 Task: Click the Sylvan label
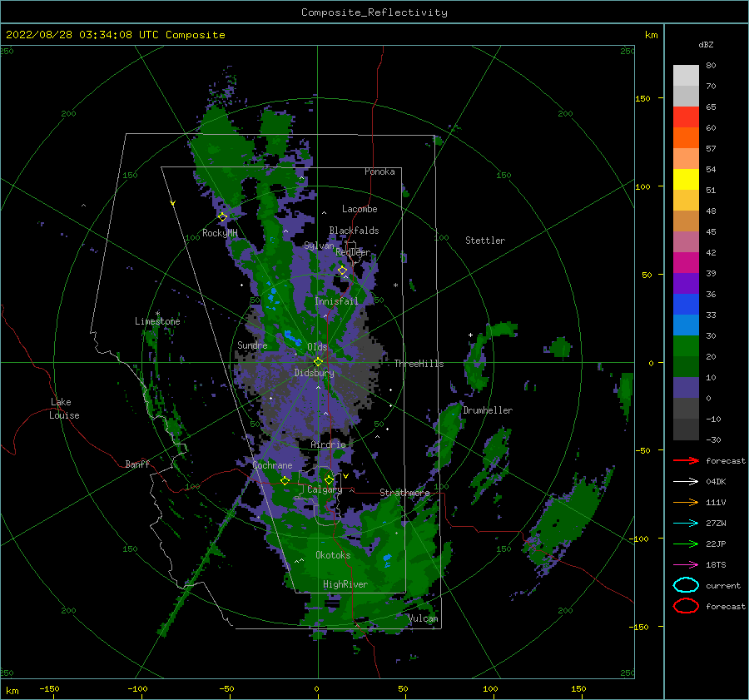click(319, 246)
